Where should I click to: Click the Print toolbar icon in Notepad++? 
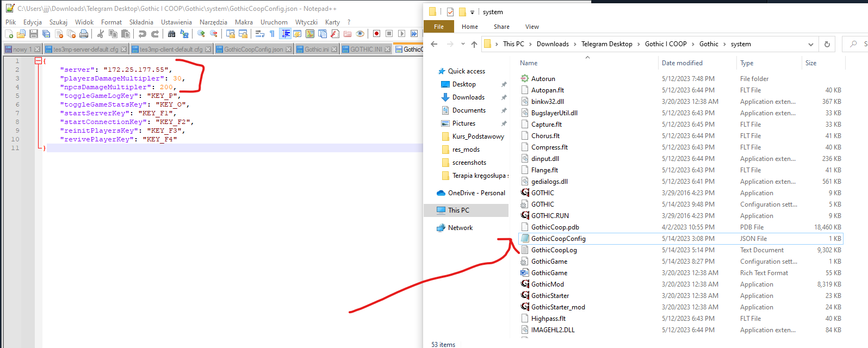pyautogui.click(x=84, y=34)
